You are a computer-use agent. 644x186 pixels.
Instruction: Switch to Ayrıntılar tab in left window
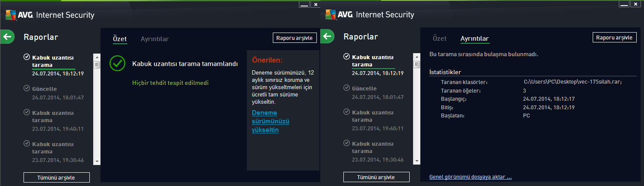(155, 39)
